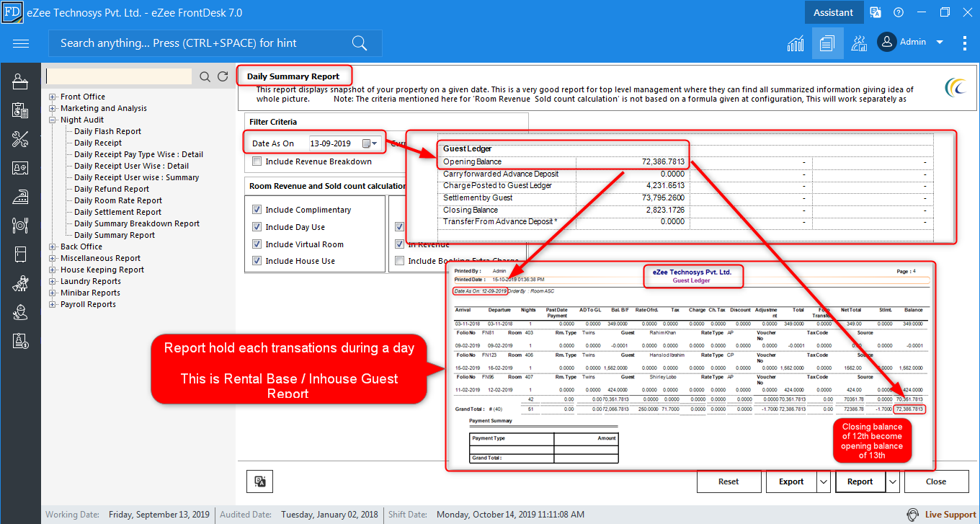The image size is (980, 524).
Task: Enable Include Booking Extra Charge checkbox
Action: (399, 261)
